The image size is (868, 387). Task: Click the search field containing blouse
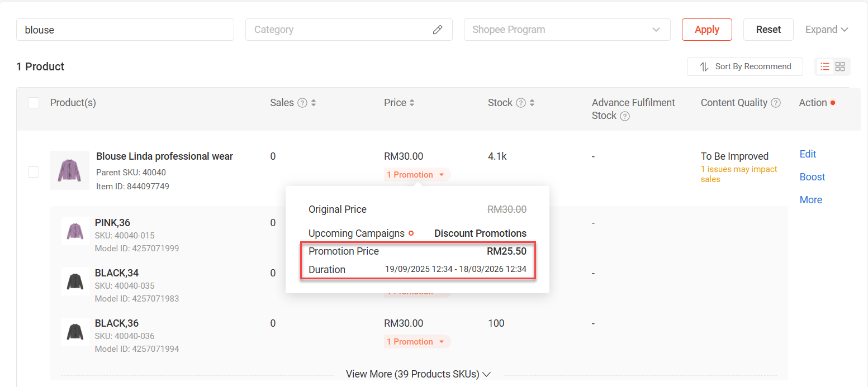point(125,30)
